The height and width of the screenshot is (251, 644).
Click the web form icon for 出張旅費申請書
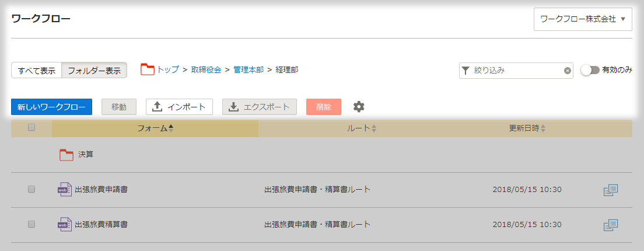coord(65,189)
